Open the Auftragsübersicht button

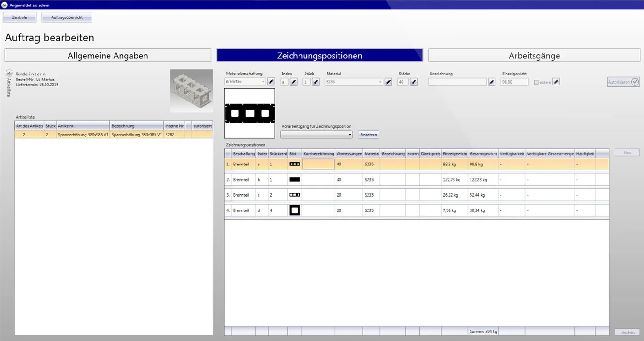(67, 17)
